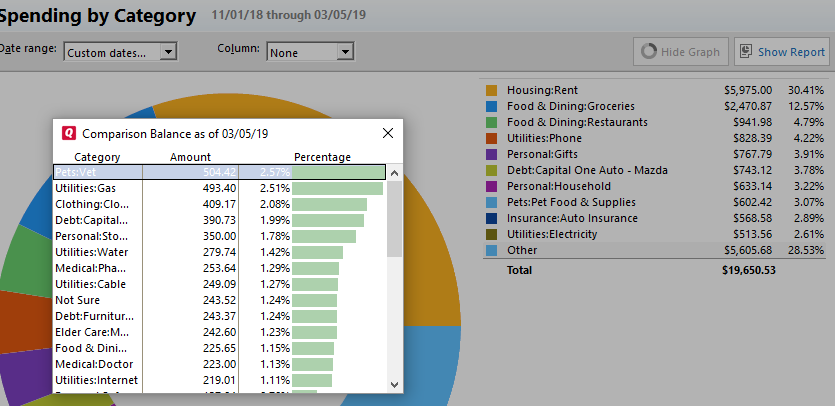This screenshot has width=835, height=406.
Task: Click the Food & Dining:Restaurants green swatch
Action: tap(492, 122)
